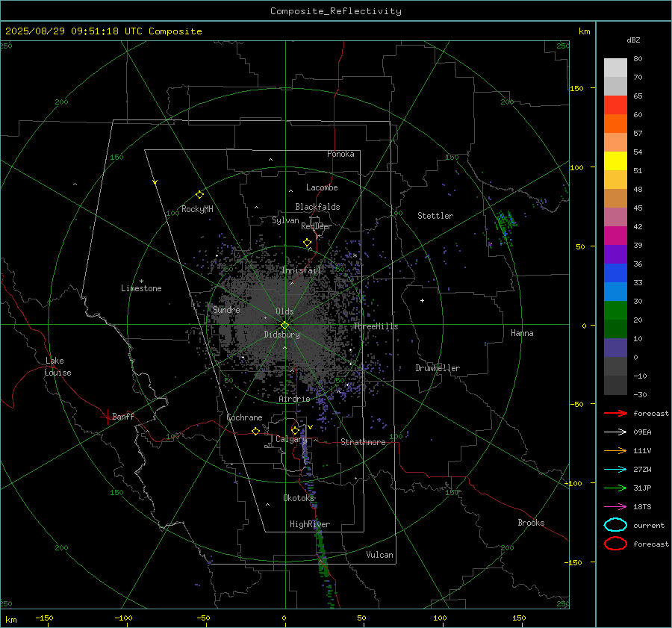Click the -100 tick on bottom km axis
Viewport: 672px width, 628px height.
123,618
